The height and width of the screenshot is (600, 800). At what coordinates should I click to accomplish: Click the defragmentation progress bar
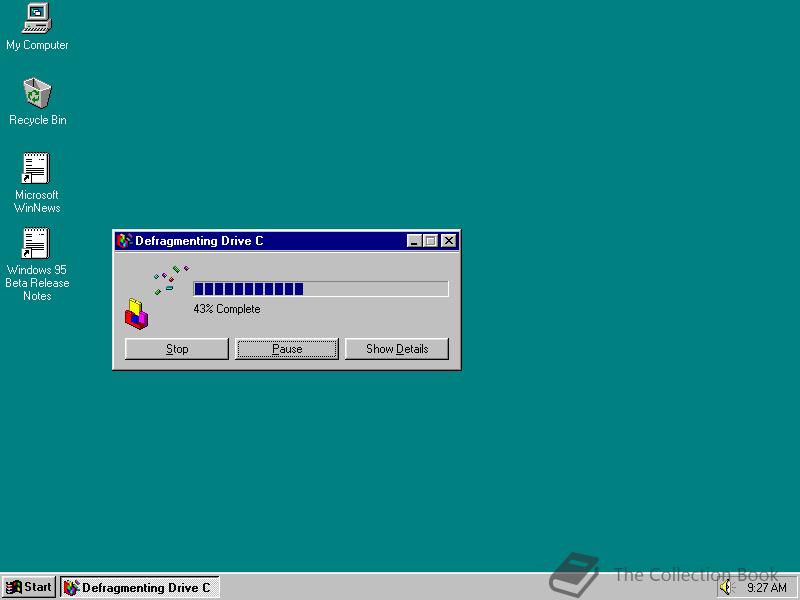click(321, 289)
